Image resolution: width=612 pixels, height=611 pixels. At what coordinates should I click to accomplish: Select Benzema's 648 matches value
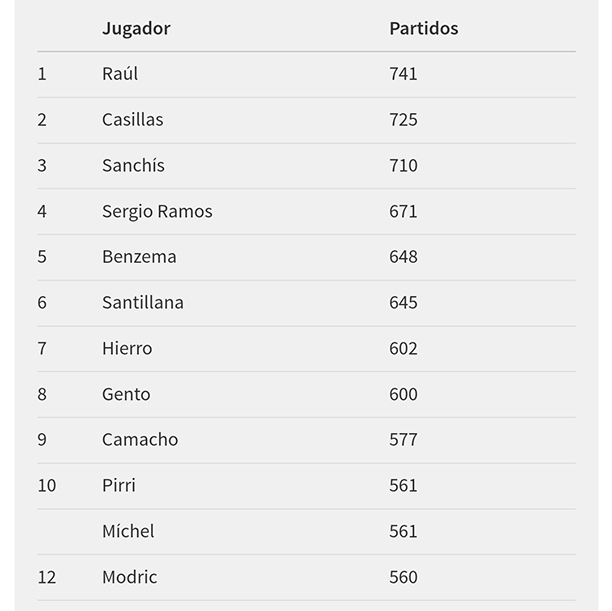403,257
